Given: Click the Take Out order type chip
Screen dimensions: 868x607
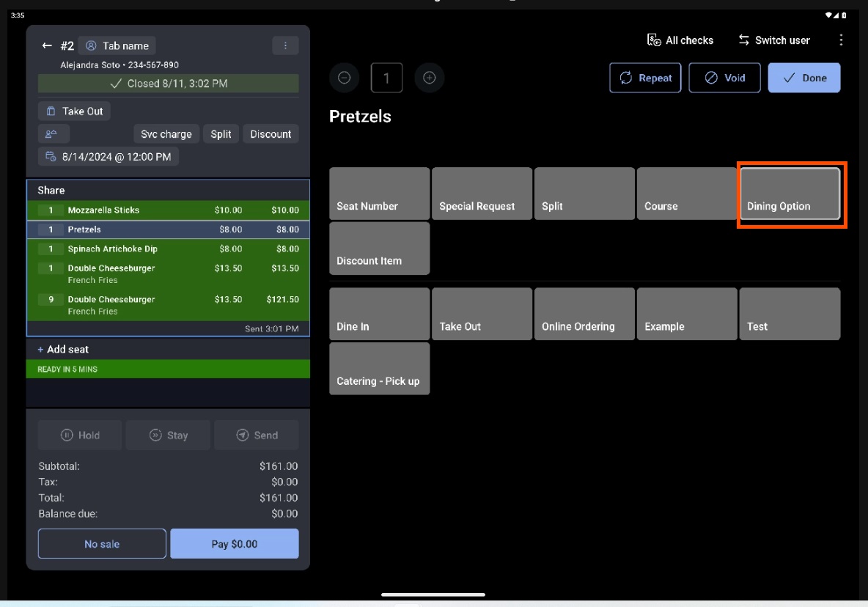Looking at the screenshot, I should click(x=74, y=111).
